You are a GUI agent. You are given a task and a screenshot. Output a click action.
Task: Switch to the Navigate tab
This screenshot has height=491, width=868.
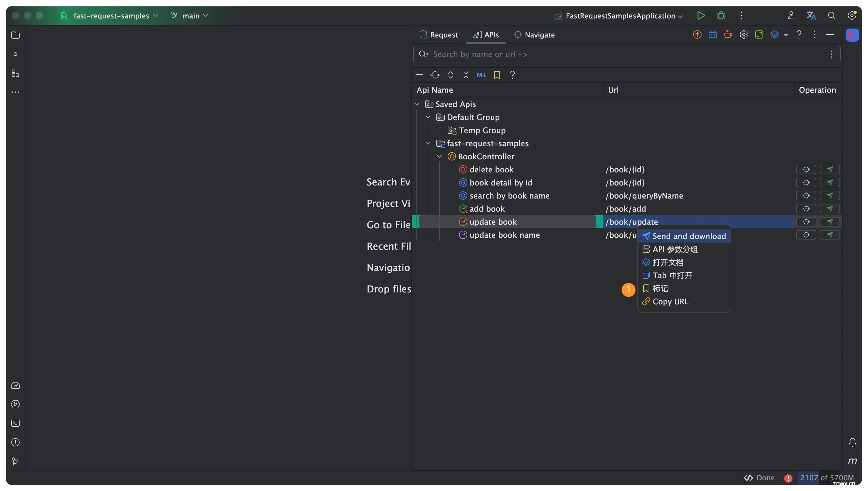pyautogui.click(x=534, y=35)
